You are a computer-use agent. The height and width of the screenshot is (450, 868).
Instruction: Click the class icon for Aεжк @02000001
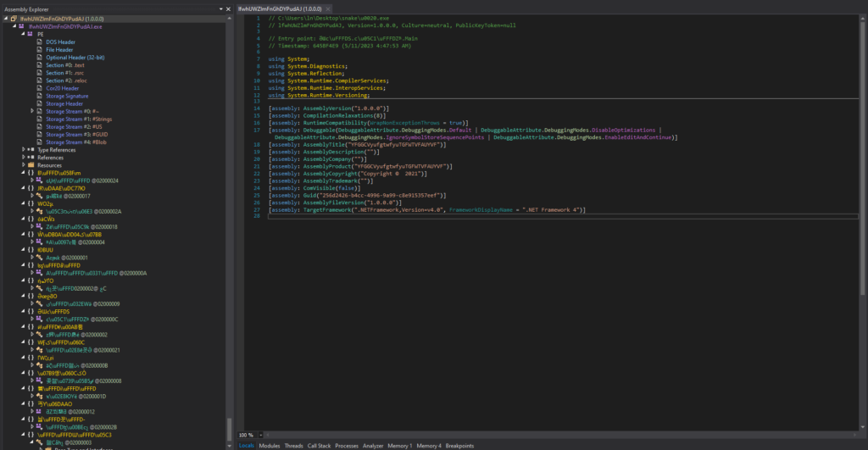click(x=39, y=257)
